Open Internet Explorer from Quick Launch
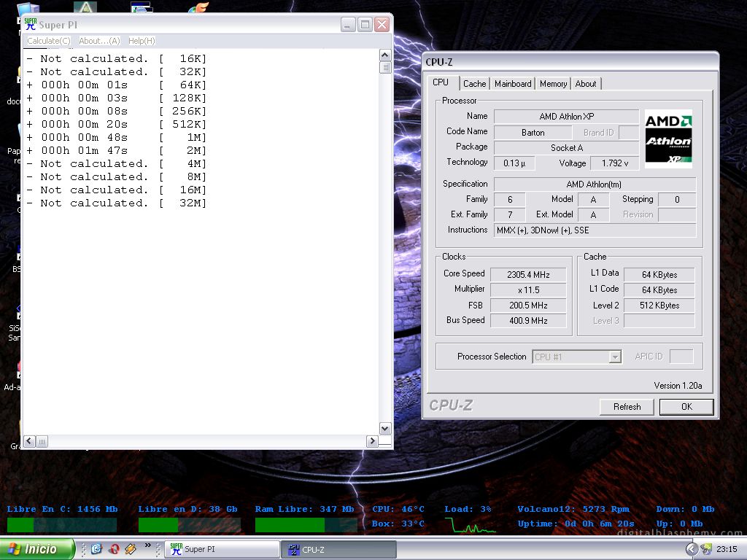The width and height of the screenshot is (747, 560). coord(96,549)
